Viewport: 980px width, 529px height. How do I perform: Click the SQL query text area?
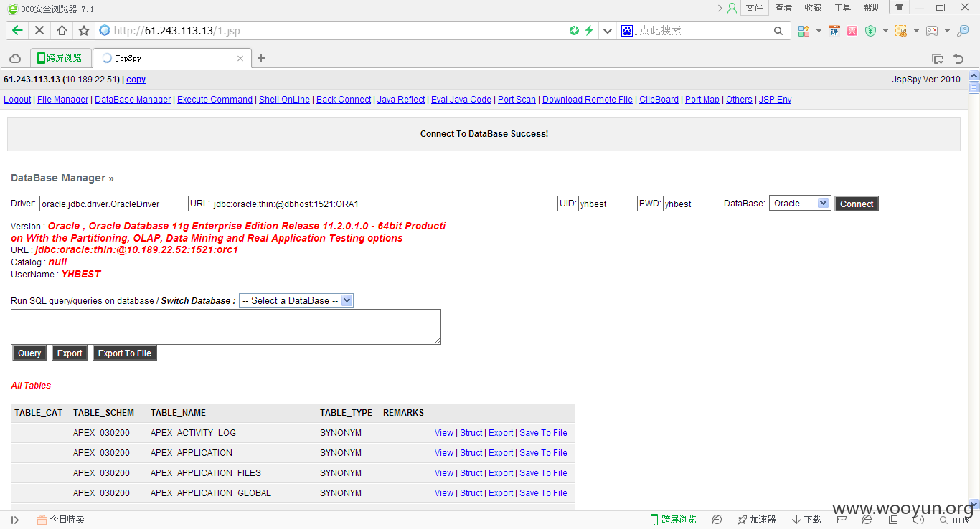(x=226, y=327)
